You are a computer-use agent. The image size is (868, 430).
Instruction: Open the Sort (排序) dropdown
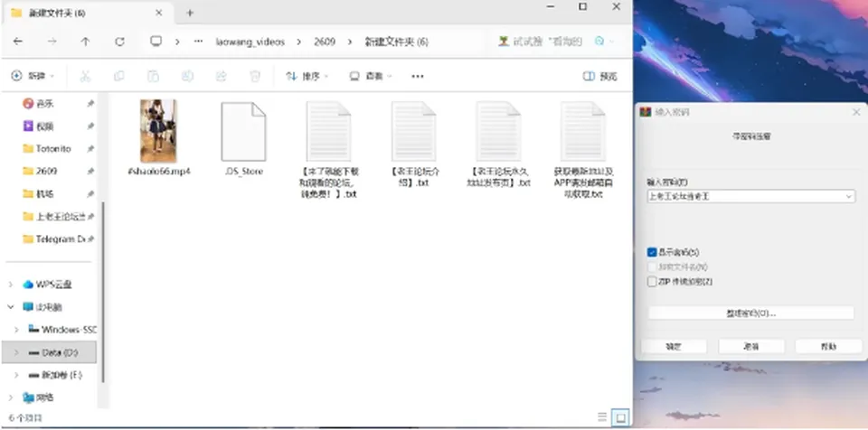[x=307, y=77]
